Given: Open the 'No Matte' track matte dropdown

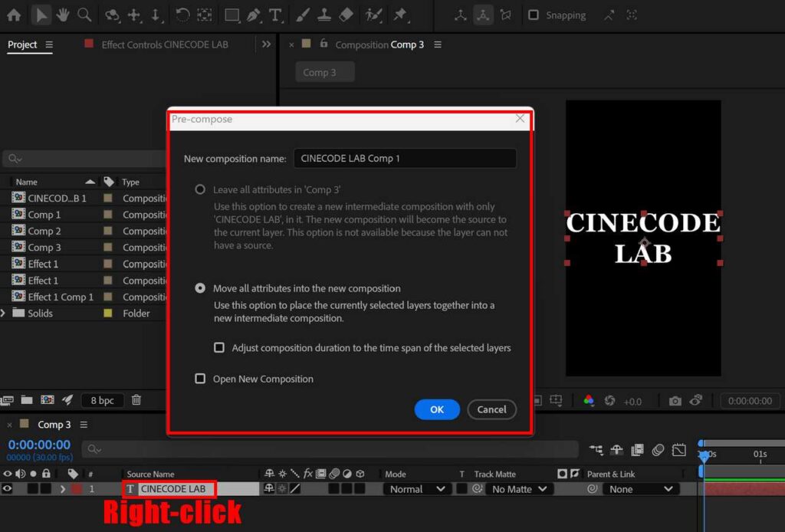Looking at the screenshot, I should [520, 489].
